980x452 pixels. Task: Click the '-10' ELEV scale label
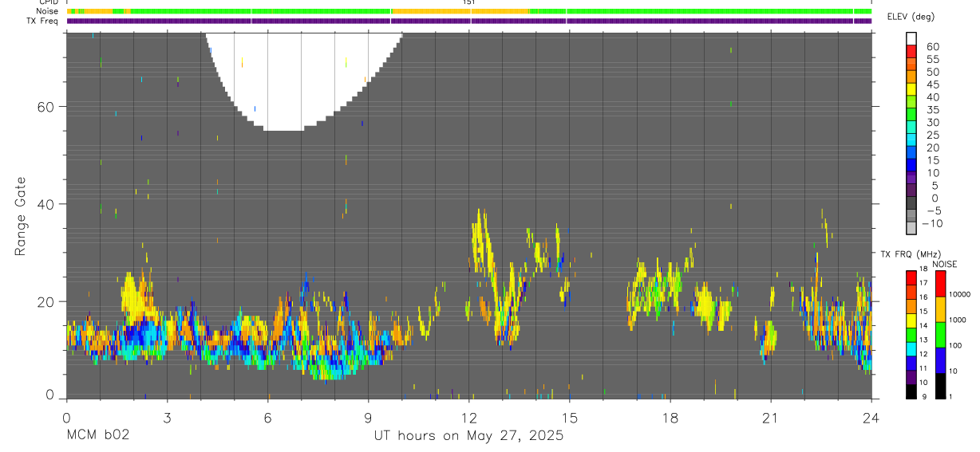(931, 223)
